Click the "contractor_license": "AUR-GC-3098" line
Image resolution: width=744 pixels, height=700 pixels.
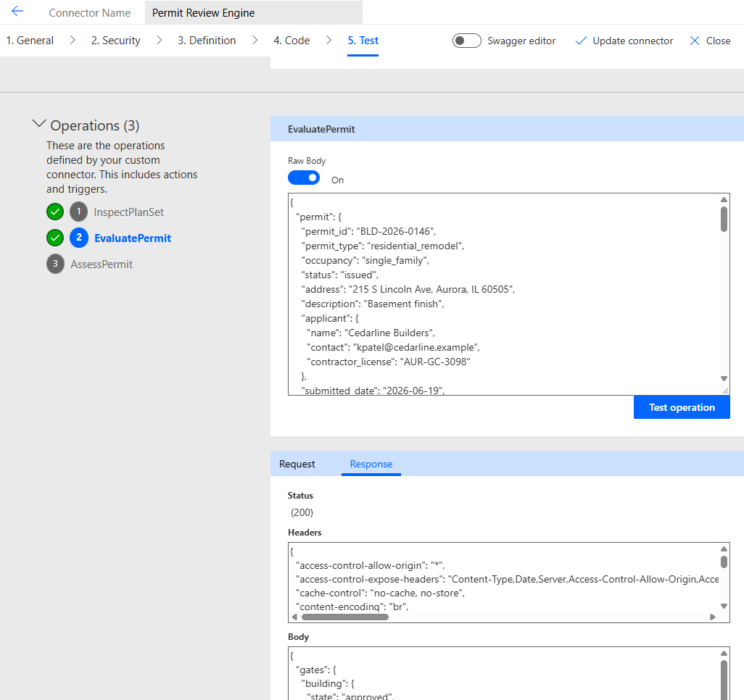pos(388,362)
